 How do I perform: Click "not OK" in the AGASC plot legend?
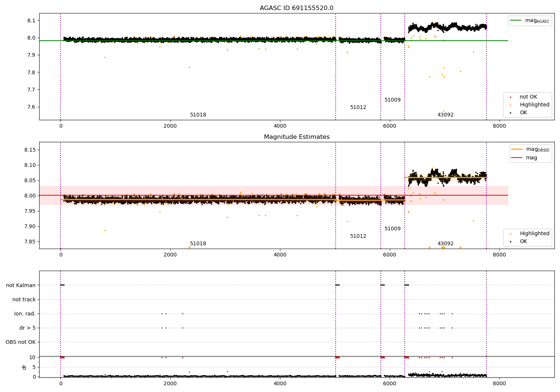tap(528, 97)
